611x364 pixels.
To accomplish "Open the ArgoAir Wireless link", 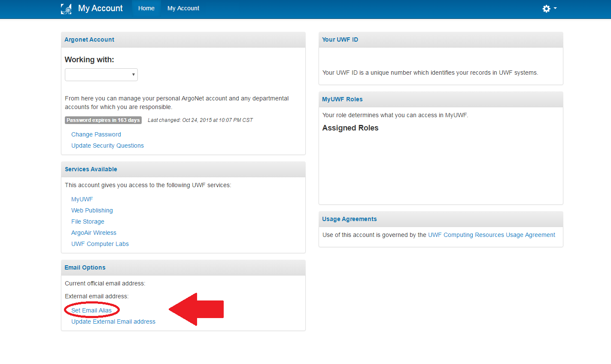I will click(94, 233).
